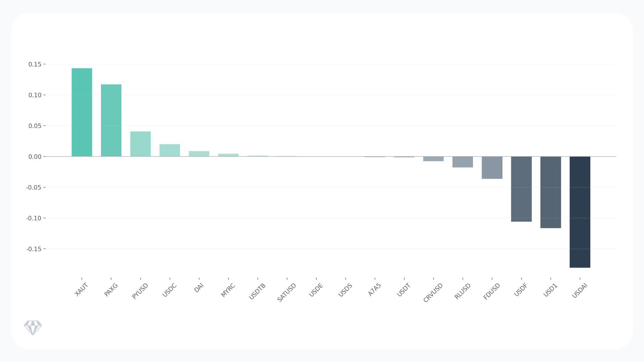Click the MYRC x-axis label
Screen dimensions: 644x362
tap(228, 290)
